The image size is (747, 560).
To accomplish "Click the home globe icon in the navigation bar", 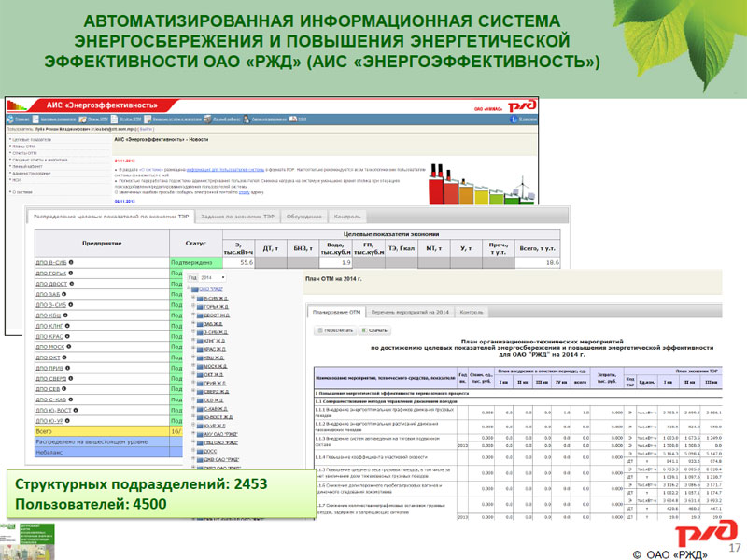I will [x=10, y=119].
